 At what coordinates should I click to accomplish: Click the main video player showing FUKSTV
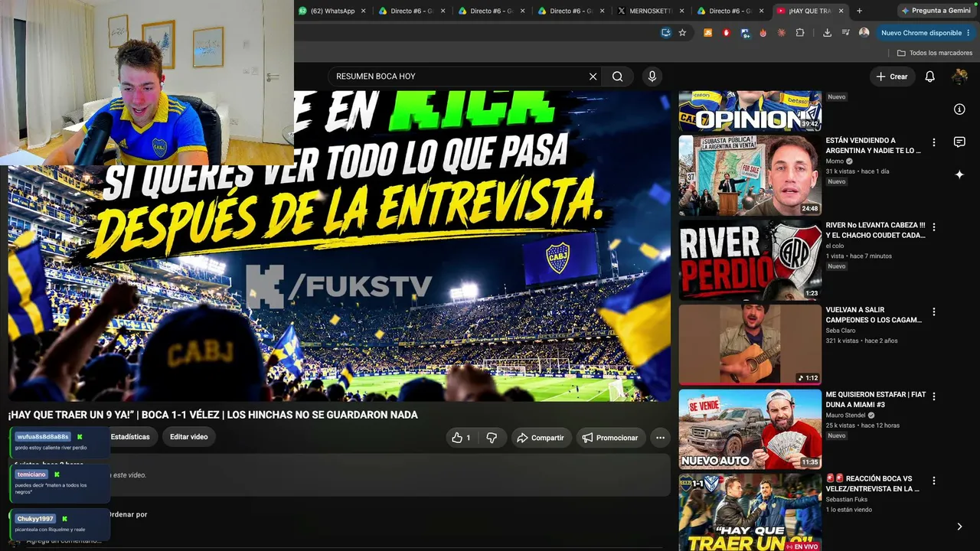point(339,246)
